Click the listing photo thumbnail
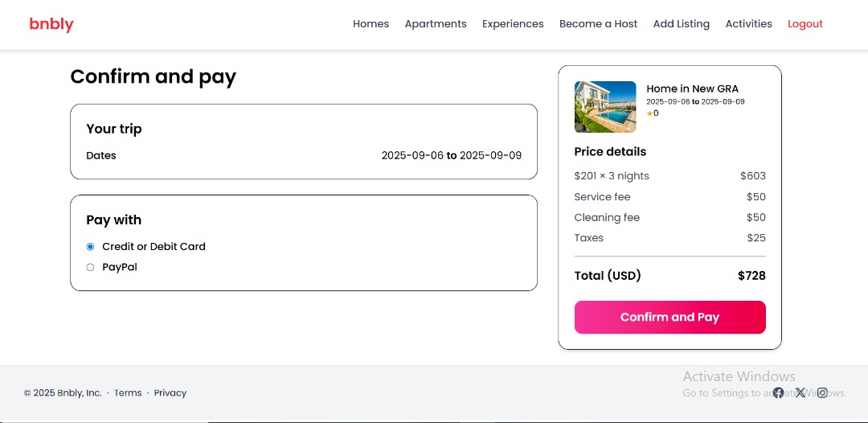Screen dimensions: 868x423 pos(605,107)
